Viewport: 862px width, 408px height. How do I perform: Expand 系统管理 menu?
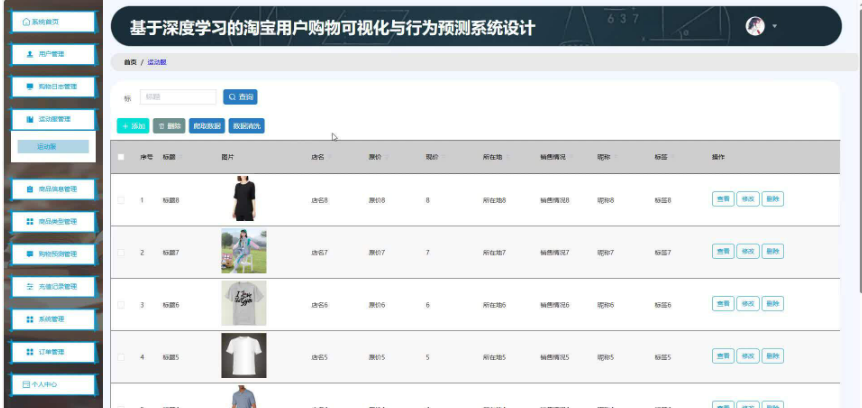pyautogui.click(x=53, y=319)
